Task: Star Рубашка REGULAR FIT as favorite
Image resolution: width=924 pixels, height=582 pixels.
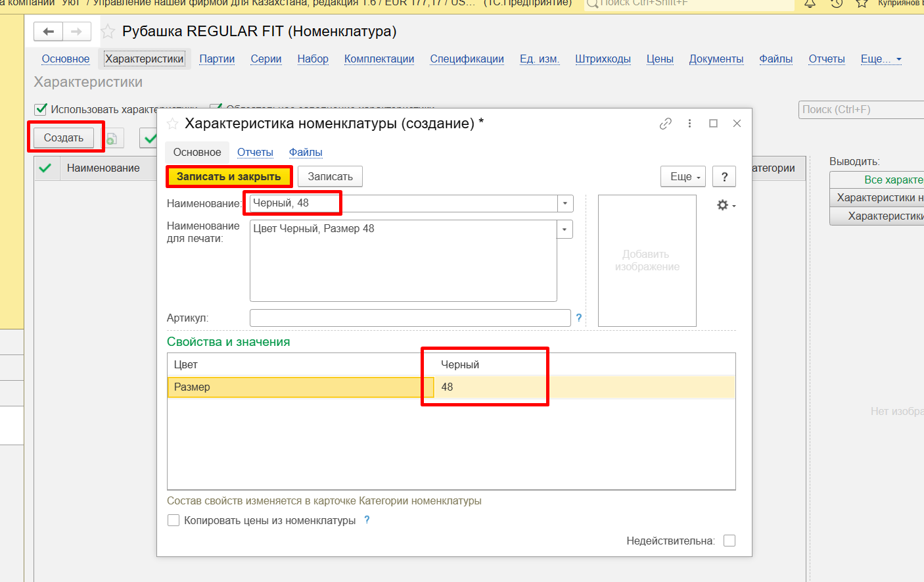Action: point(108,32)
